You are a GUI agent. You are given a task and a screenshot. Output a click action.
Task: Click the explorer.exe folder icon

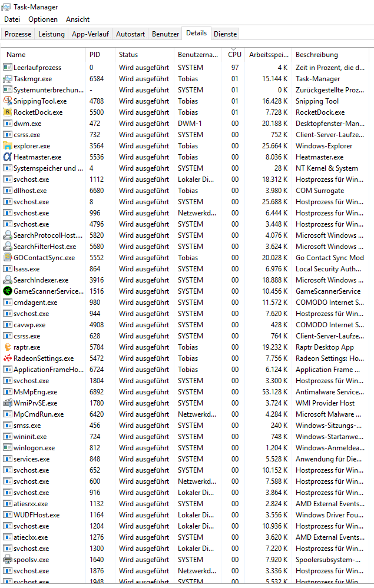tap(8, 146)
